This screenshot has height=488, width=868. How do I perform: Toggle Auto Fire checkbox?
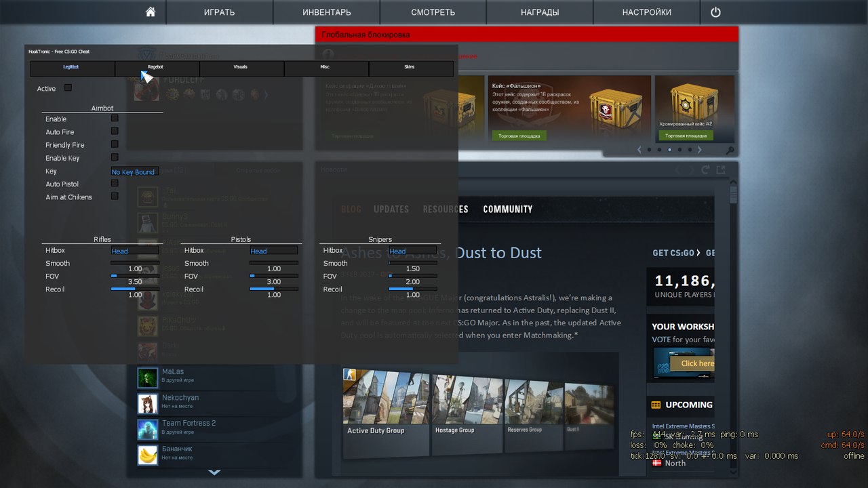pos(115,131)
